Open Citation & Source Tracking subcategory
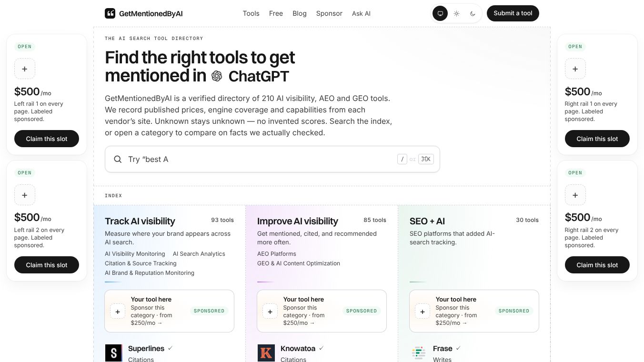 pyautogui.click(x=141, y=263)
